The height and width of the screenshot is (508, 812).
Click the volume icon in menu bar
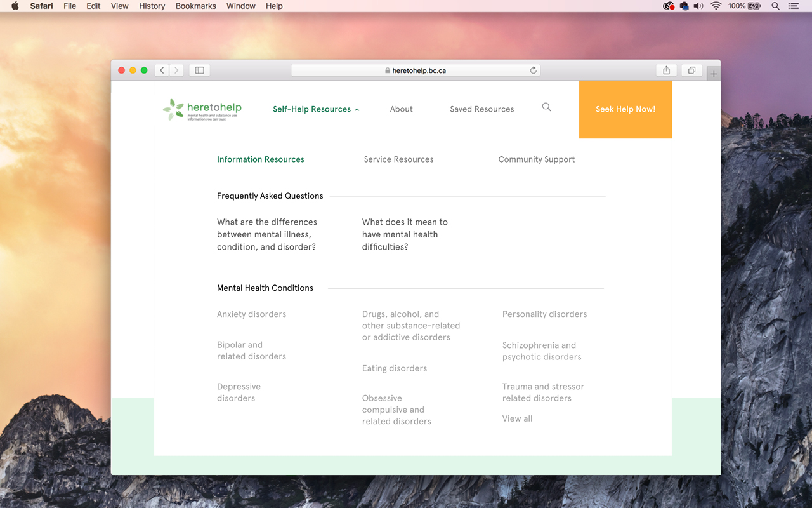click(x=698, y=6)
